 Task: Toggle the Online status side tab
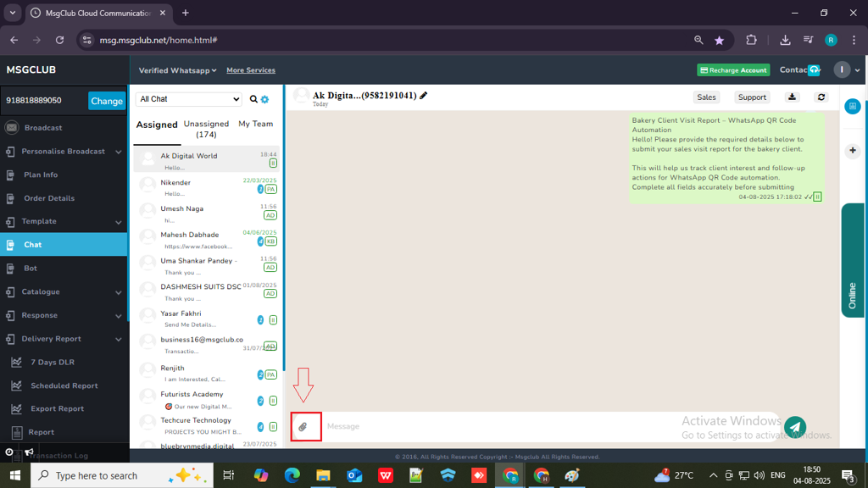[x=853, y=260]
